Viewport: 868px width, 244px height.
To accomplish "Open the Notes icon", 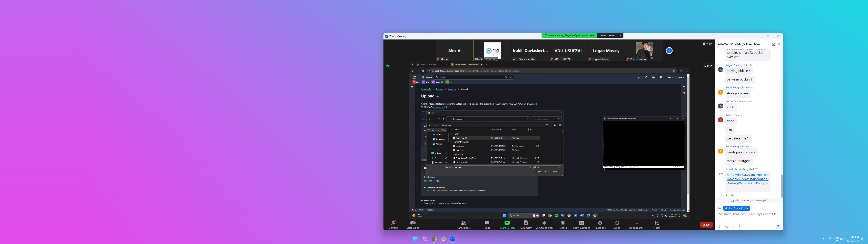I will pyautogui.click(x=656, y=224).
